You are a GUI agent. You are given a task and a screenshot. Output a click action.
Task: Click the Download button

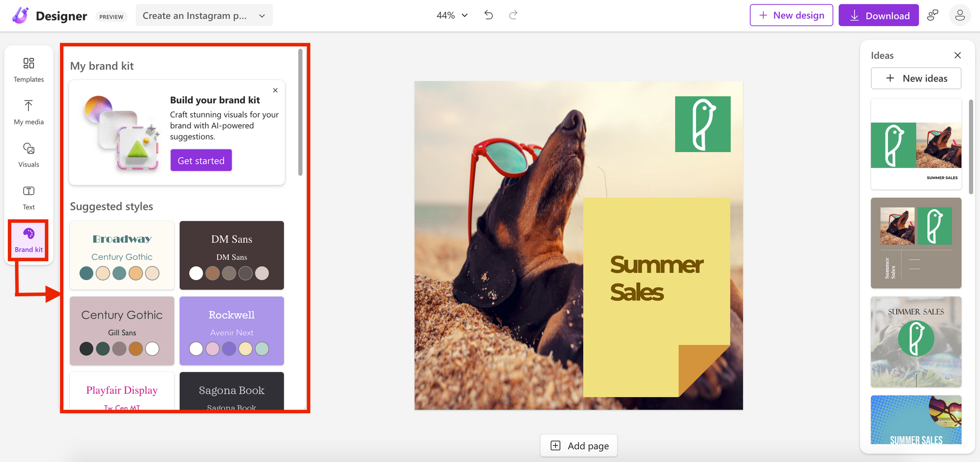pyautogui.click(x=878, y=16)
